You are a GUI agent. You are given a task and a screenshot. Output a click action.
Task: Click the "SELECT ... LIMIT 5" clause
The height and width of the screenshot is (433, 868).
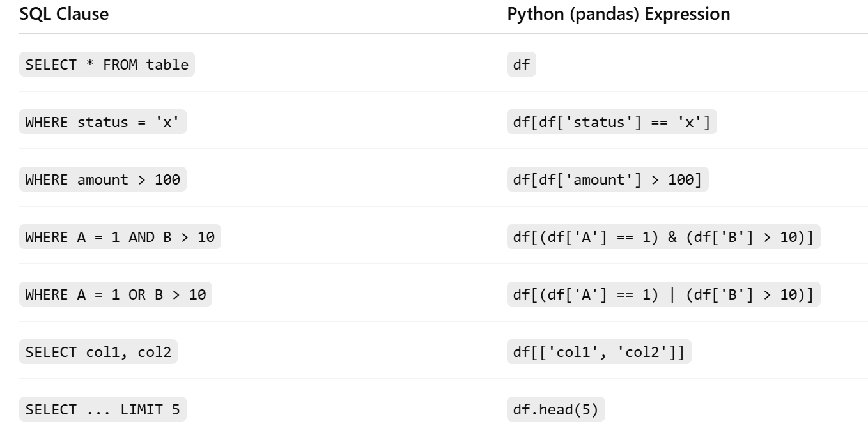(102, 409)
